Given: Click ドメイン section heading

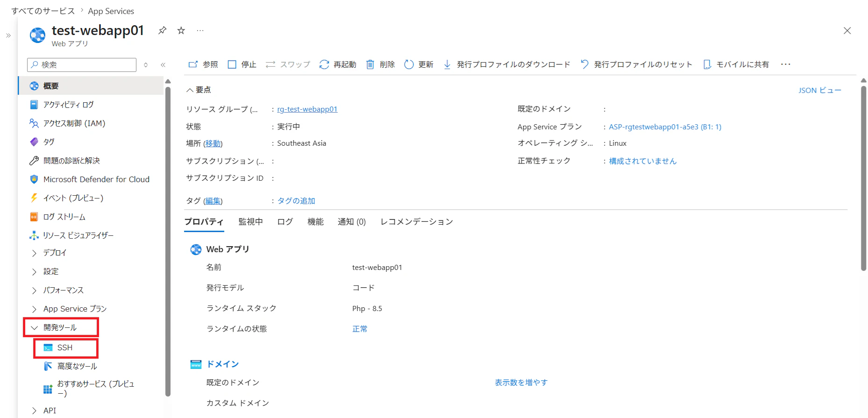Looking at the screenshot, I should point(223,364).
